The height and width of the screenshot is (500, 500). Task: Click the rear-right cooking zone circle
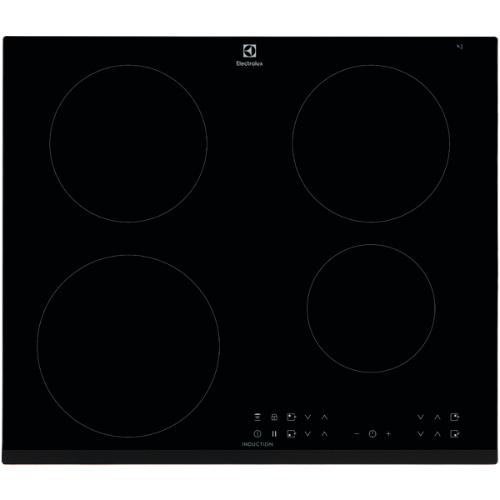click(x=371, y=143)
